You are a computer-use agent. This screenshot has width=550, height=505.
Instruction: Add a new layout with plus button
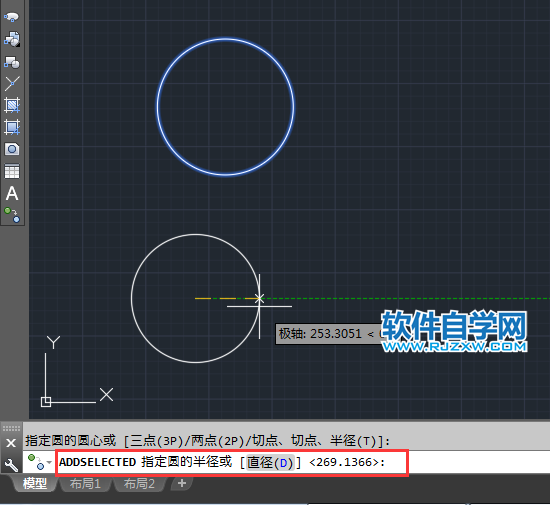(x=182, y=483)
